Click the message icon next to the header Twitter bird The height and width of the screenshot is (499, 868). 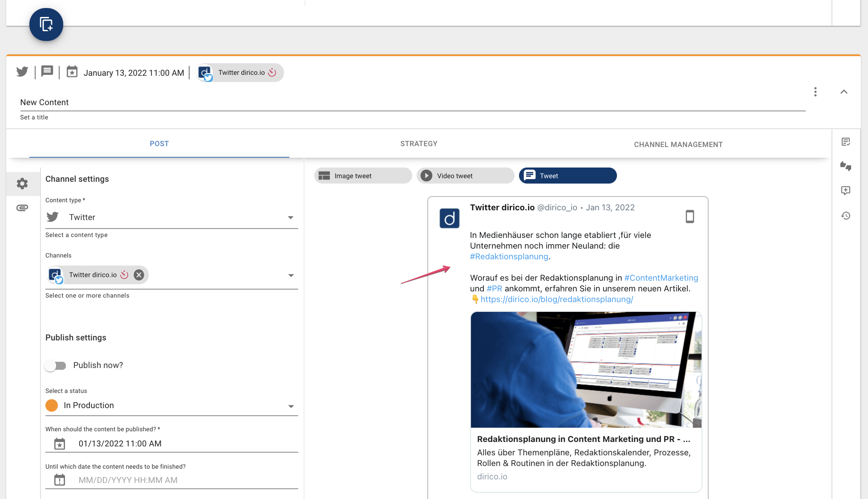(x=47, y=71)
